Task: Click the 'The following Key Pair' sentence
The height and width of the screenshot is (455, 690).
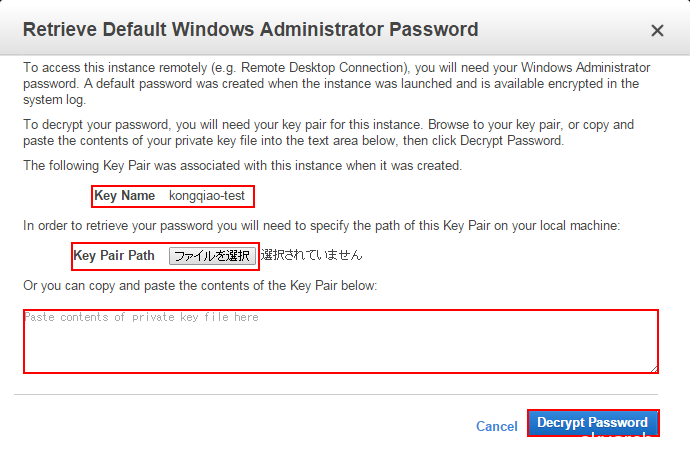Action: (x=242, y=165)
